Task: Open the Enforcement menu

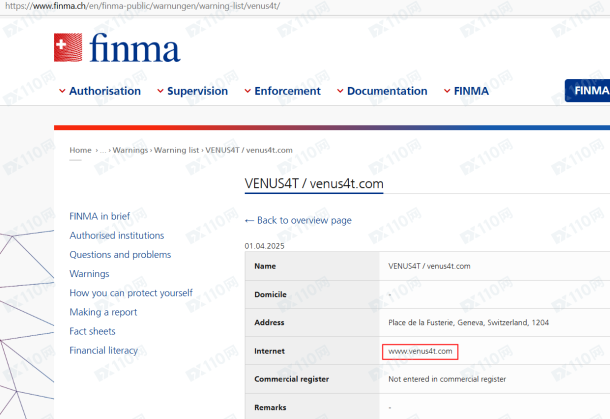Action: point(287,91)
